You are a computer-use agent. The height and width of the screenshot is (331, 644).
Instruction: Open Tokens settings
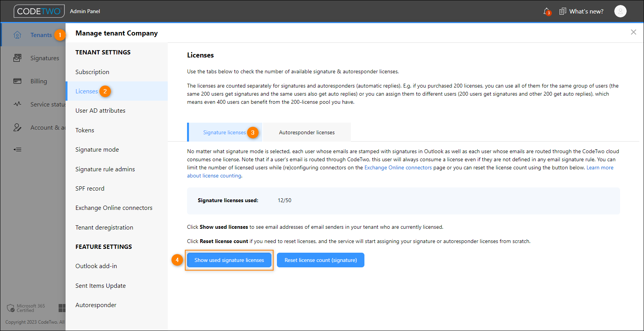[x=84, y=130]
